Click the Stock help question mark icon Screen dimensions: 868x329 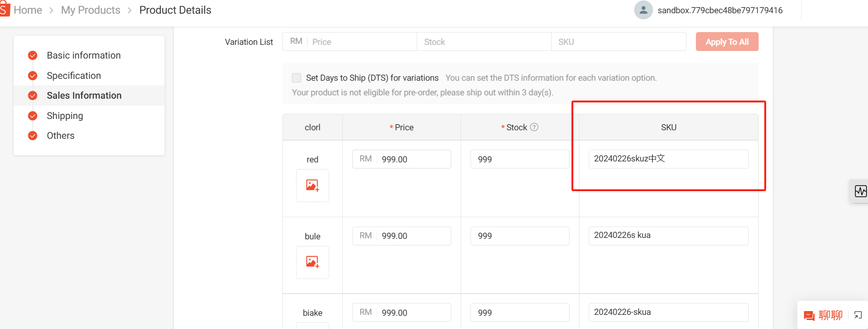(534, 127)
